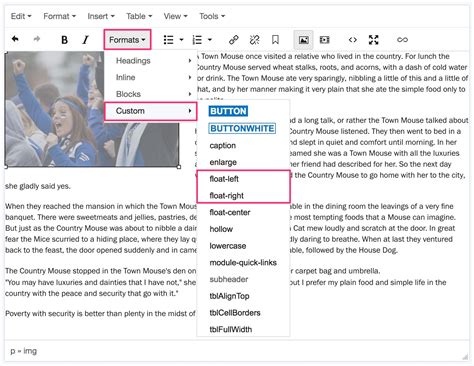Open the Formats dropdown
Image resolution: width=474 pixels, height=366 pixels.
tap(127, 40)
